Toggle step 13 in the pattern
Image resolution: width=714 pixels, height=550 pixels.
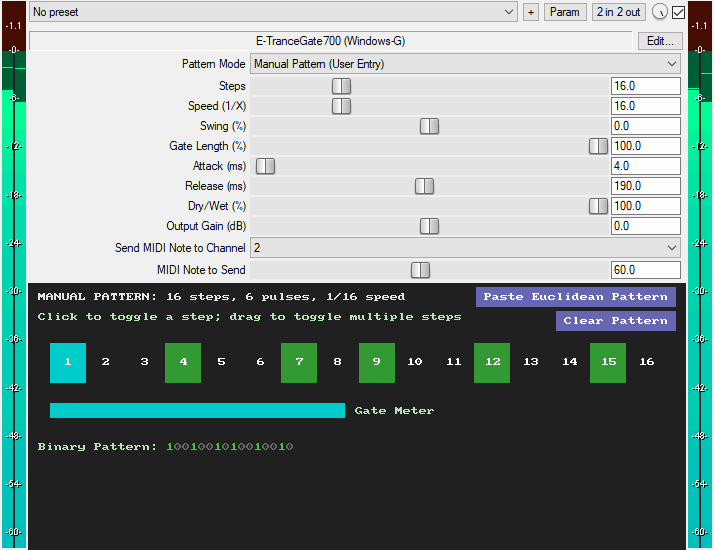(531, 363)
